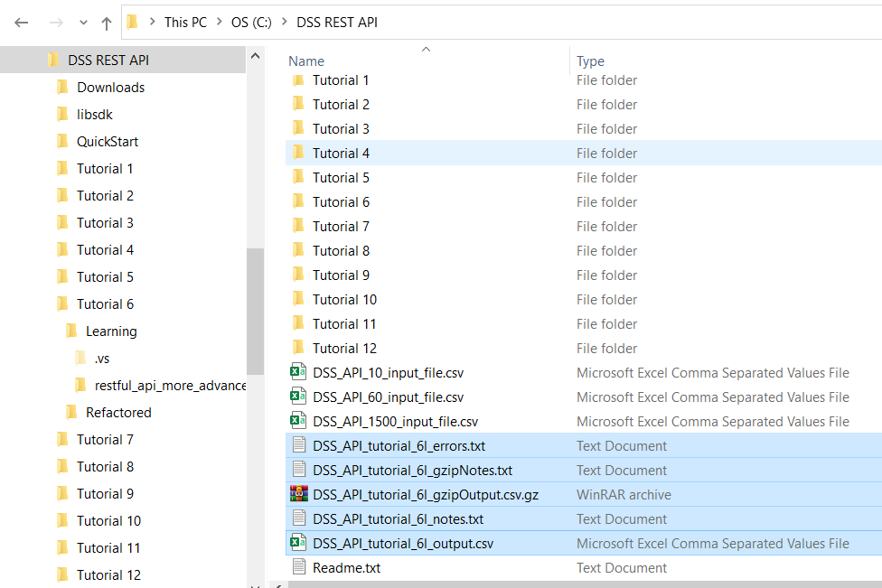Click Tutorial 12 folder icon in tree
The width and height of the screenshot is (882, 588).
[x=63, y=575]
